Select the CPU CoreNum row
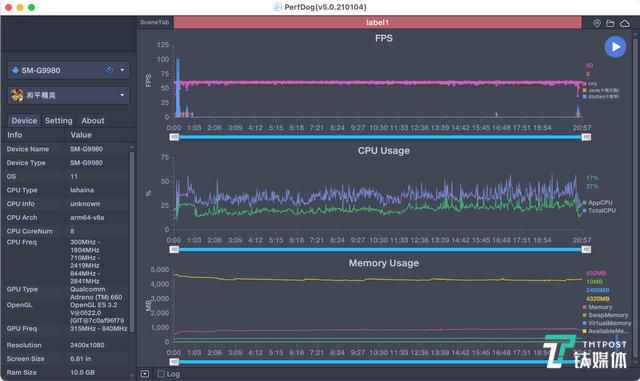Screen dimensions: 640x381 click(x=65, y=231)
